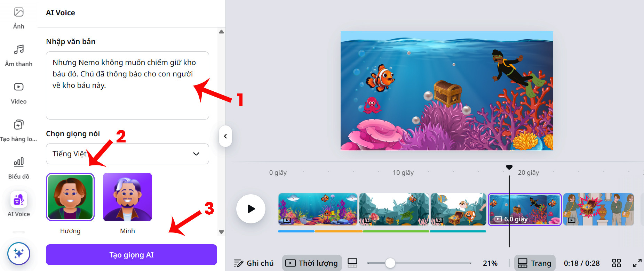Viewport: 644px width, 271px height.
Task: Enter fullscreen presentation mode
Action: pos(637,263)
